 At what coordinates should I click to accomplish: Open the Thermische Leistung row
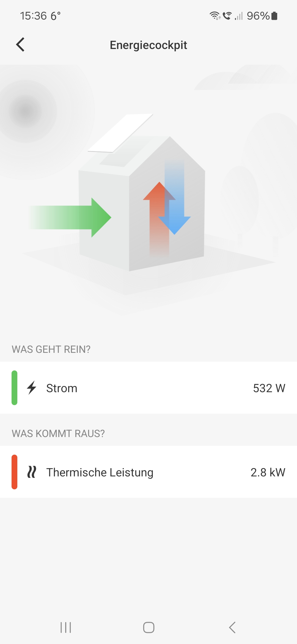pyautogui.click(x=148, y=472)
